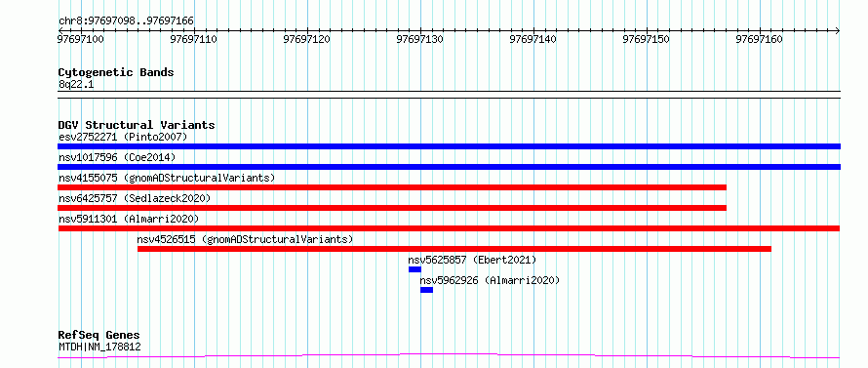Open variant label nsv5625857 (Ebert2021)

click(x=472, y=260)
